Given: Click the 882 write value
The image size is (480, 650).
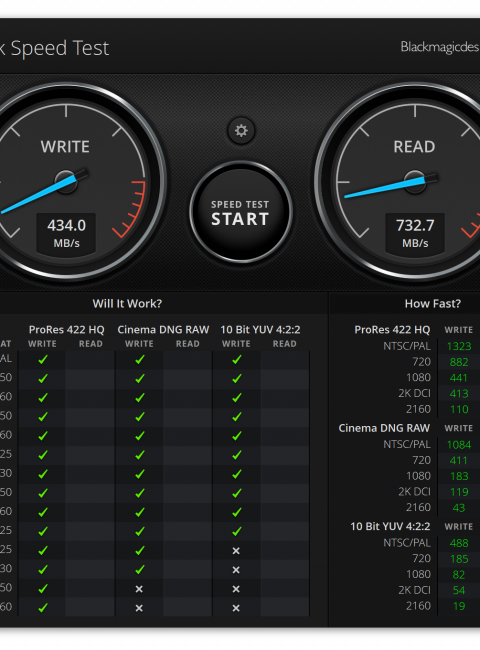Looking at the screenshot, I should pyautogui.click(x=459, y=362).
